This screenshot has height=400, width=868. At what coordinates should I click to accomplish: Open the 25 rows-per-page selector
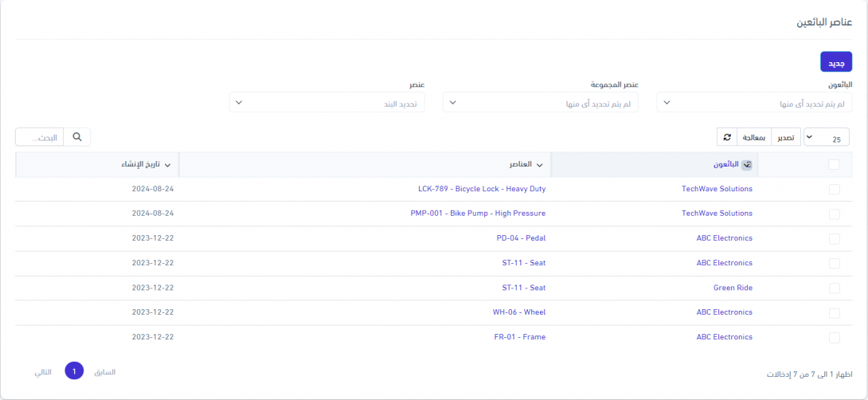coord(826,138)
